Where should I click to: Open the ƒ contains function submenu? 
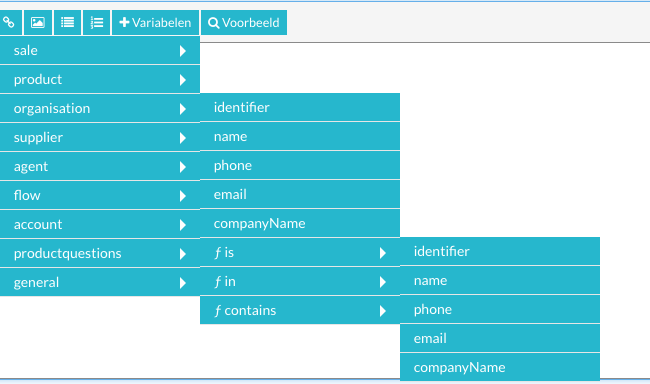point(300,311)
